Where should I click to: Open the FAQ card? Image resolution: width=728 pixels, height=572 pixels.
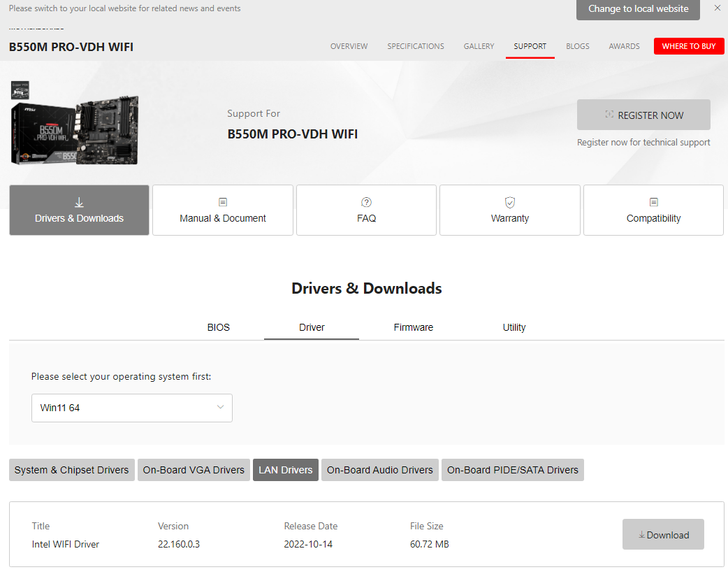coord(366,210)
